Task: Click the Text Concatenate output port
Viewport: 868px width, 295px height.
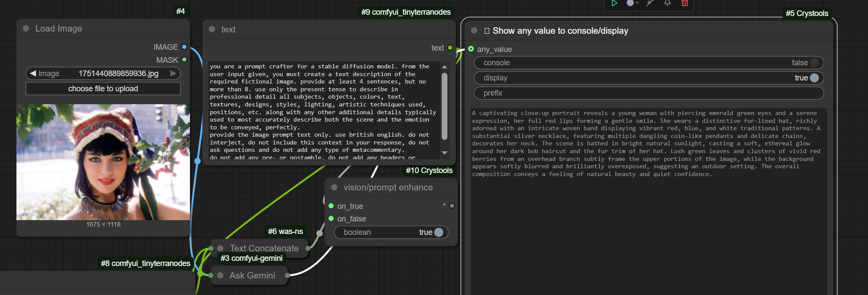Action: click(308, 248)
